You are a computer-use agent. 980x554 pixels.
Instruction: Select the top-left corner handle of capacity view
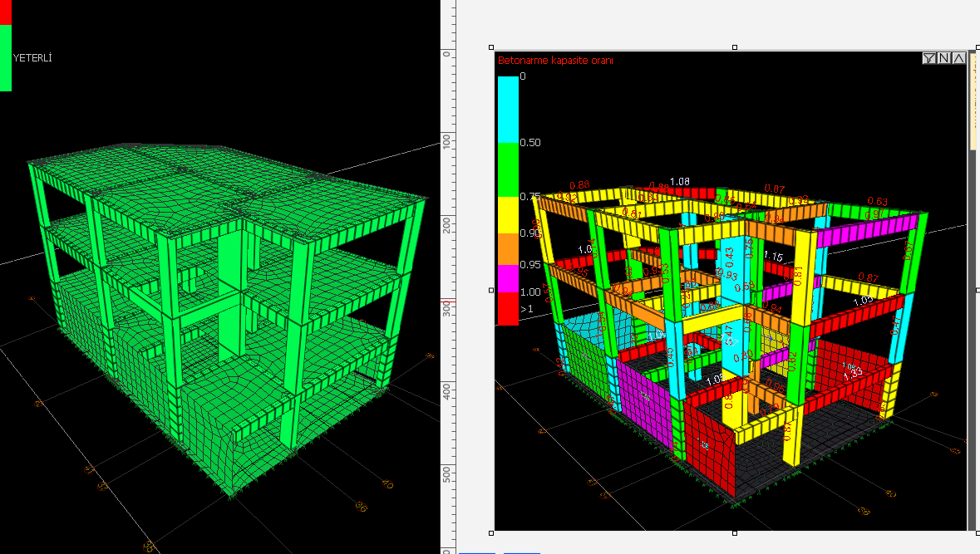491,47
